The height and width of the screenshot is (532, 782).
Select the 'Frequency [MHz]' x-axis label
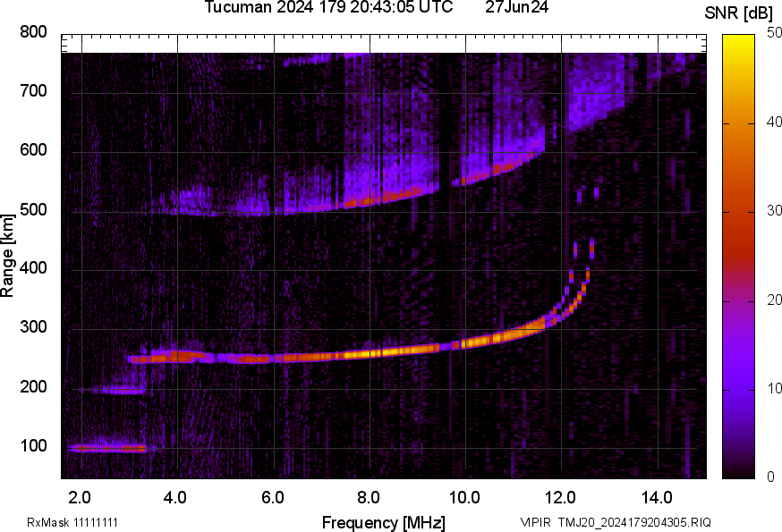[x=383, y=522]
